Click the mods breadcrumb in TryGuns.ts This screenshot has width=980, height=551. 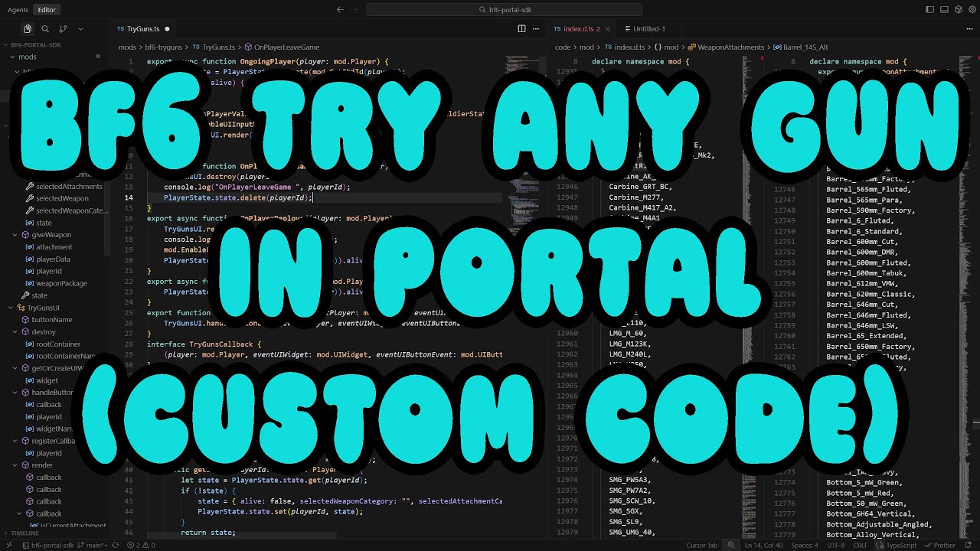tap(127, 47)
